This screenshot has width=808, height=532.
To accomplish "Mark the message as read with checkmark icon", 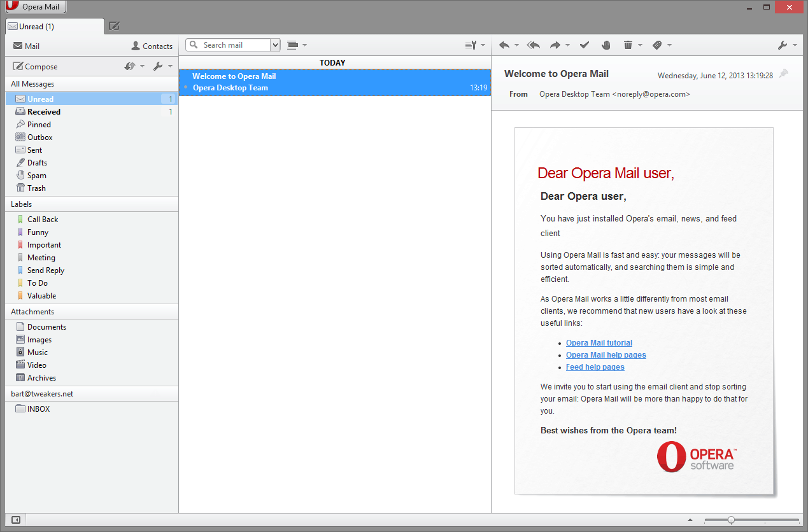I will tap(585, 45).
